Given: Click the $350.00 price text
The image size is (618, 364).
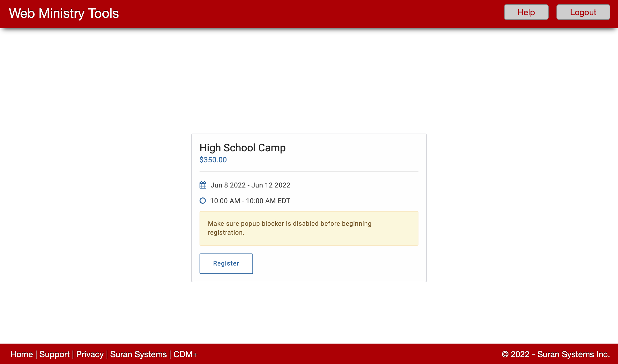Looking at the screenshot, I should point(213,160).
